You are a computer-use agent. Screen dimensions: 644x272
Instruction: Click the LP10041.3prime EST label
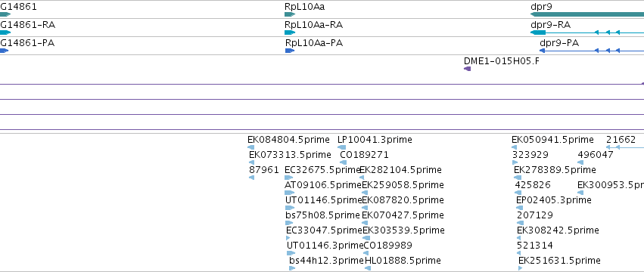point(375,140)
